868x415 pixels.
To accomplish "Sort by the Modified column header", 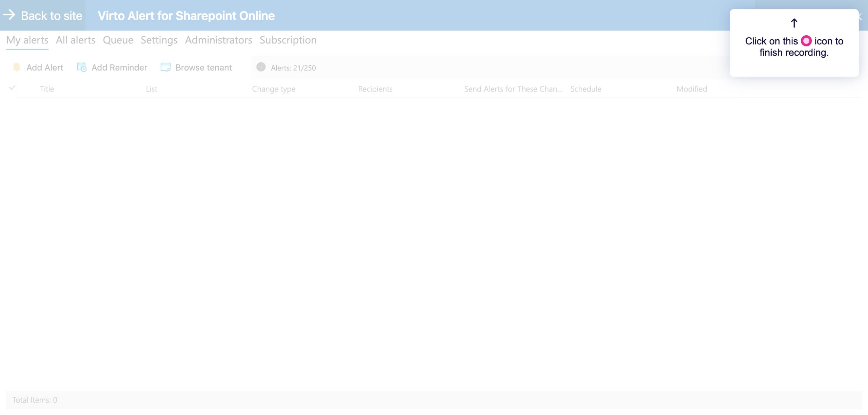I will 692,89.
